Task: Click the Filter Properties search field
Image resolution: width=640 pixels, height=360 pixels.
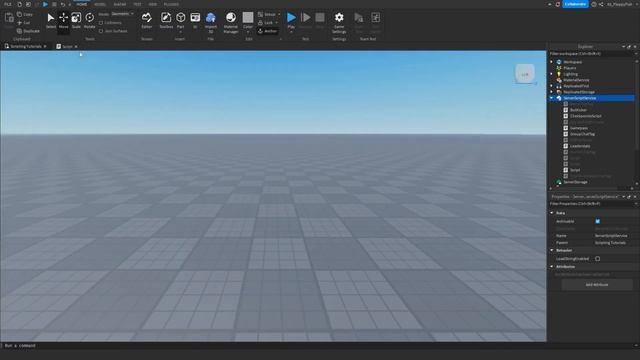Action: click(x=592, y=204)
